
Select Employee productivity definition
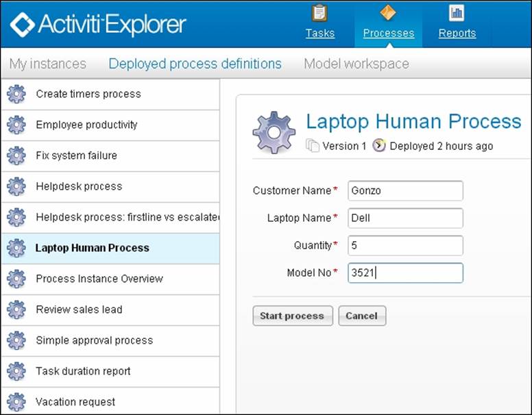click(x=110, y=125)
